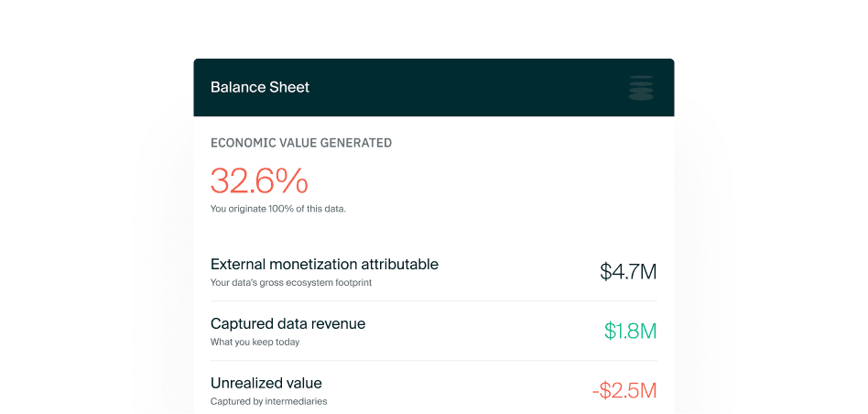Open the Unrealized value row
Viewport: 868px width, 414px height.
pyautogui.click(x=266, y=383)
